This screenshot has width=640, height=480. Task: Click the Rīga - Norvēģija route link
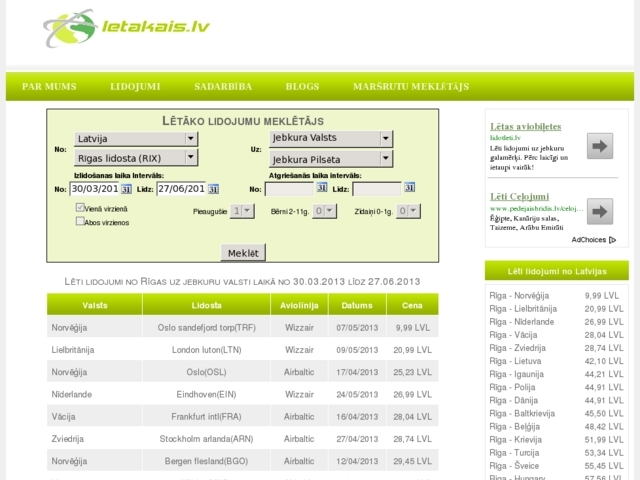coord(519,296)
